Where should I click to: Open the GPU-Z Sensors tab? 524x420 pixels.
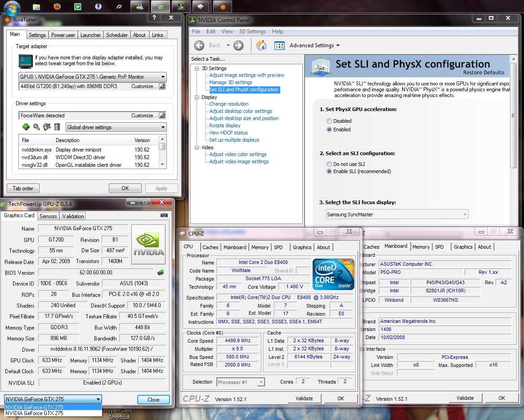[x=48, y=216]
